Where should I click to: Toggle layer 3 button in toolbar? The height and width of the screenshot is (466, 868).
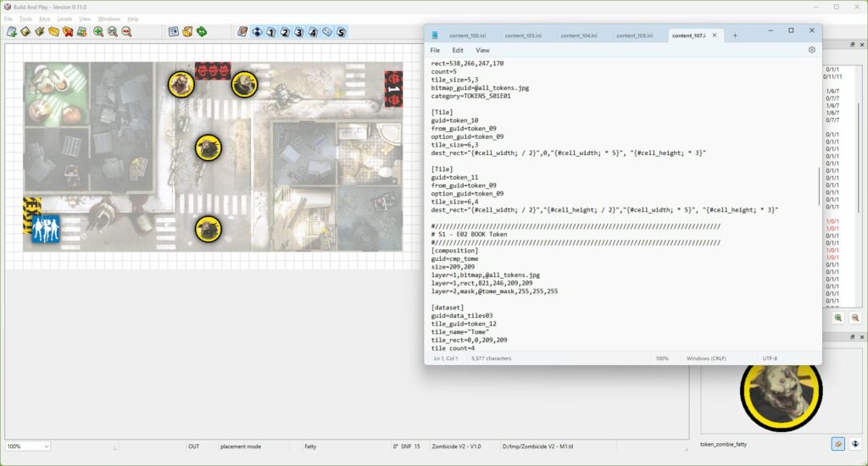pyautogui.click(x=299, y=32)
